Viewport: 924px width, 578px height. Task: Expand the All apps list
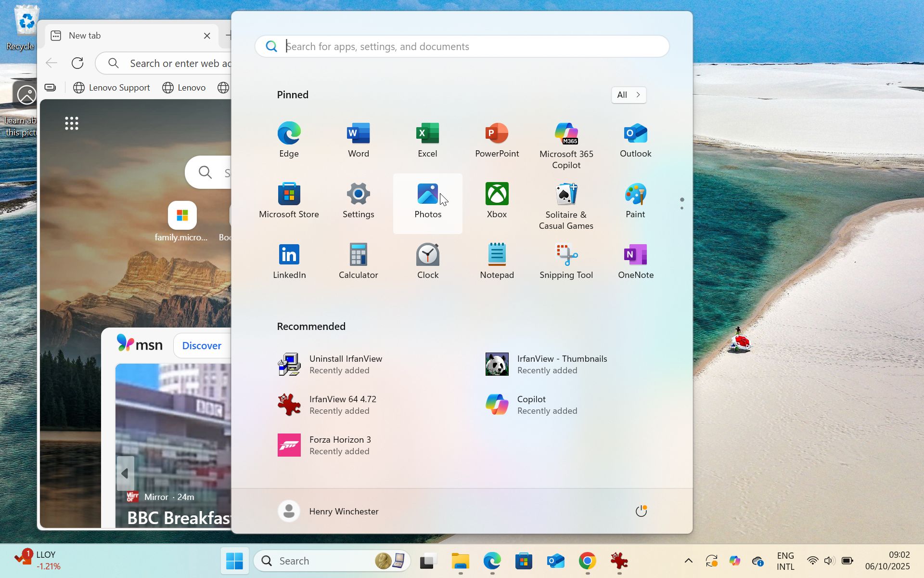pos(629,95)
